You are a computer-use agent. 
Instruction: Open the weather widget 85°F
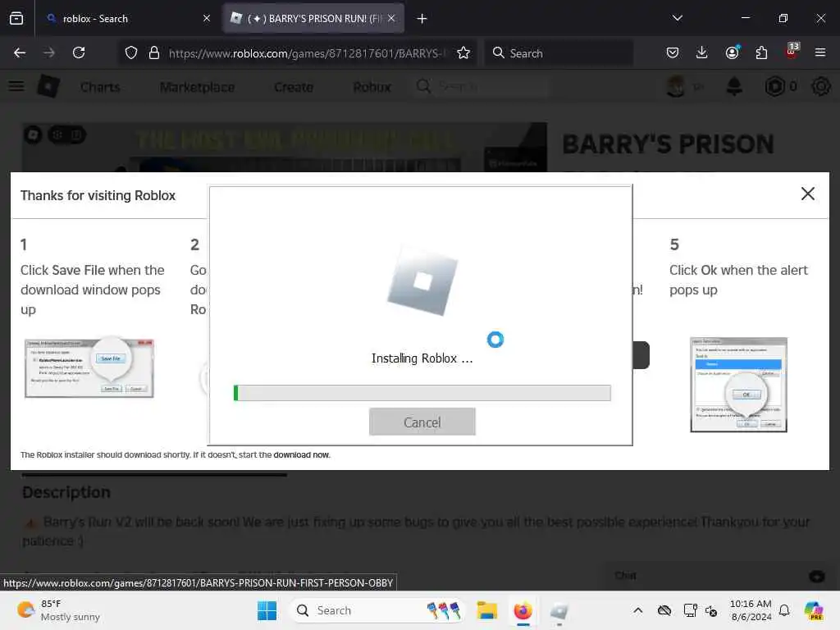coord(58,610)
